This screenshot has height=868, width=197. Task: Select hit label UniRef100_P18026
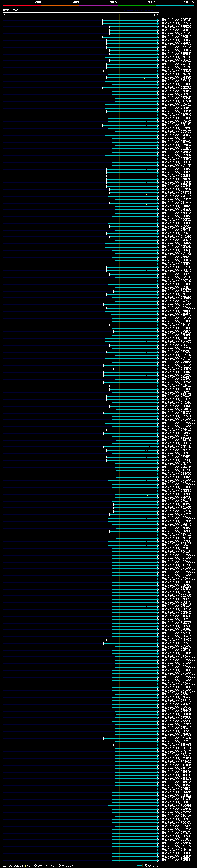click(177, 477)
